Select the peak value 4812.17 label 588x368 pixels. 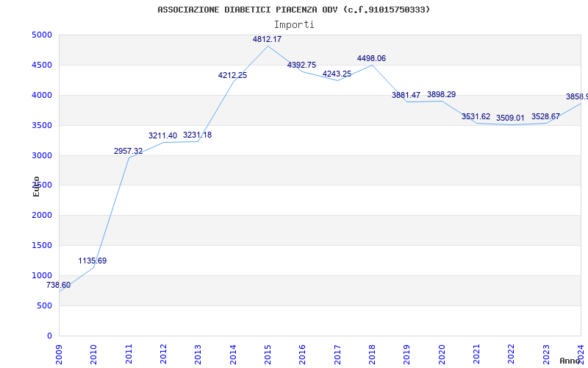(267, 39)
